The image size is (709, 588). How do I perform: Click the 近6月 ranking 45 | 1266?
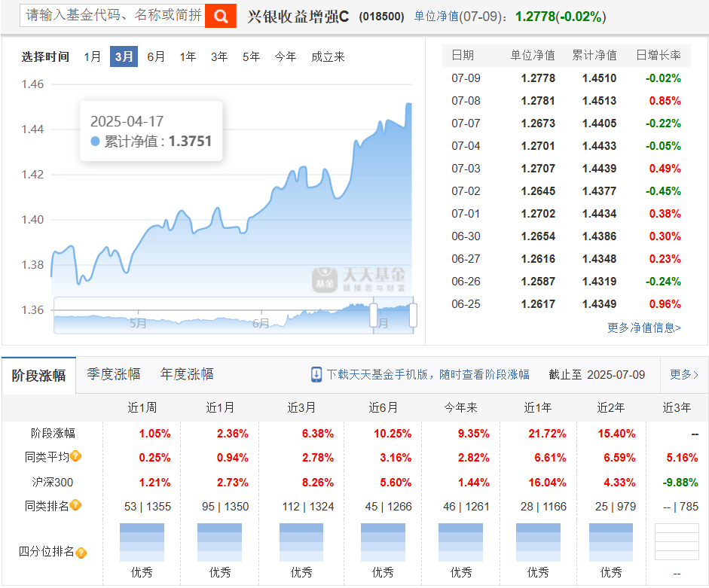(x=389, y=507)
